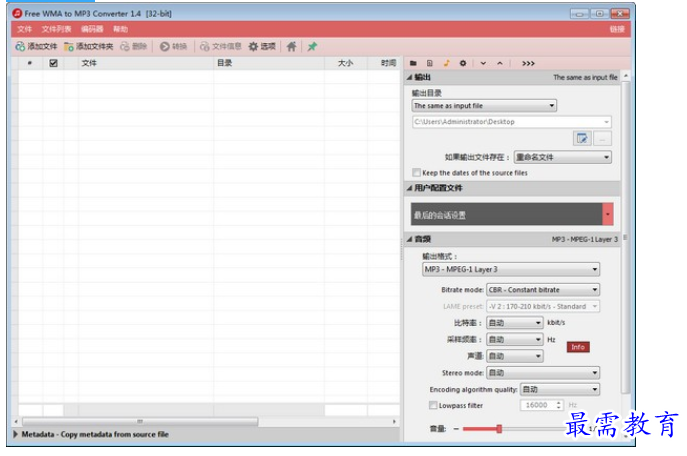Expand the Metadata section at bottom
Image resolution: width=687 pixels, height=456 pixels.
coord(16,434)
